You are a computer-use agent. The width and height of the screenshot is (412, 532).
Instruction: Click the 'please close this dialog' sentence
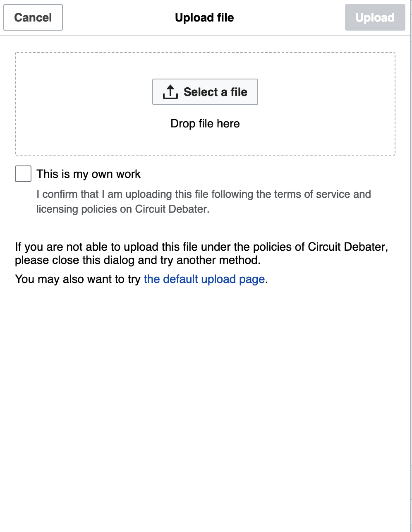(138, 260)
